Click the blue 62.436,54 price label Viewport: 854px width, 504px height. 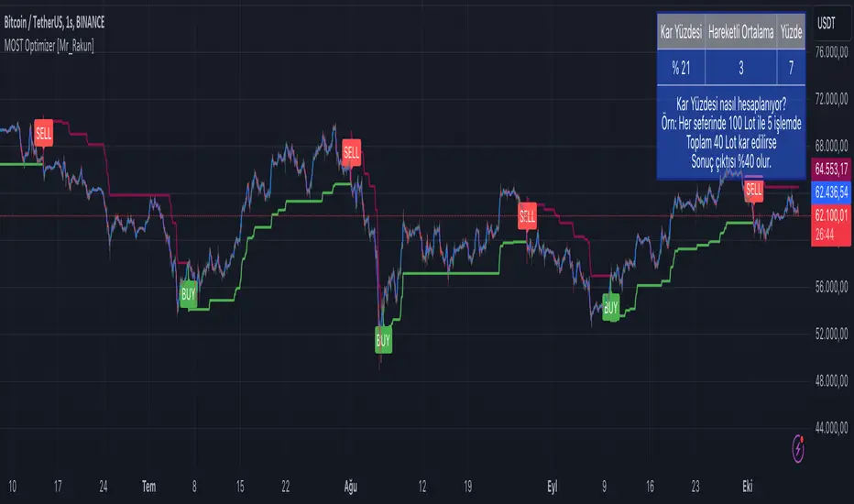tap(832, 192)
